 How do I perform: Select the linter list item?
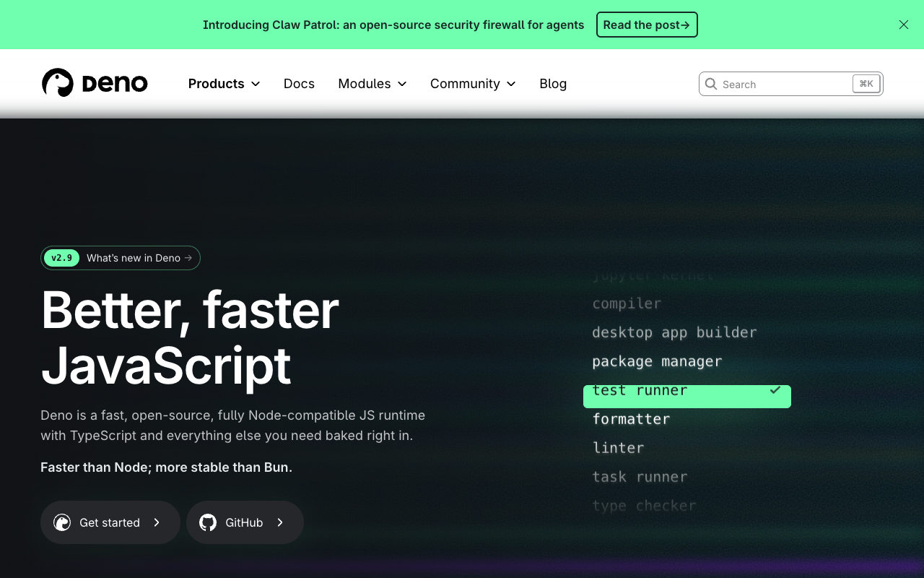[618, 448]
